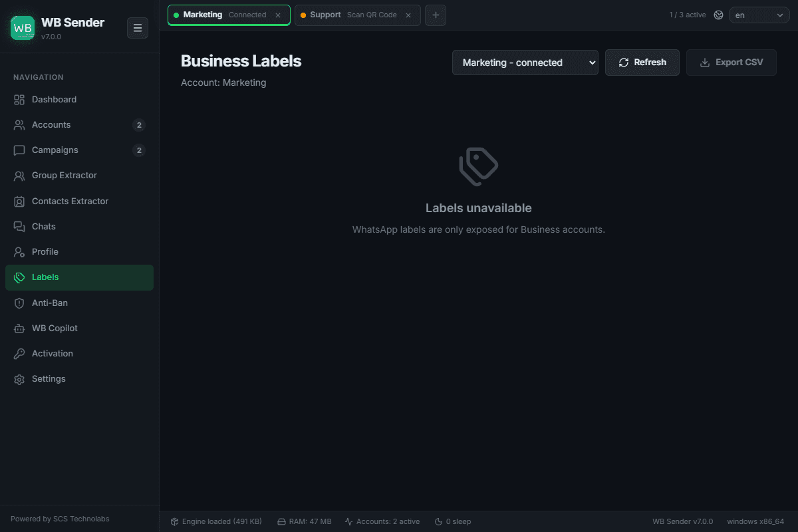Click 'WB Sender v7.0.0' in status bar
Viewport: 798px width, 532px height.
coord(683,521)
